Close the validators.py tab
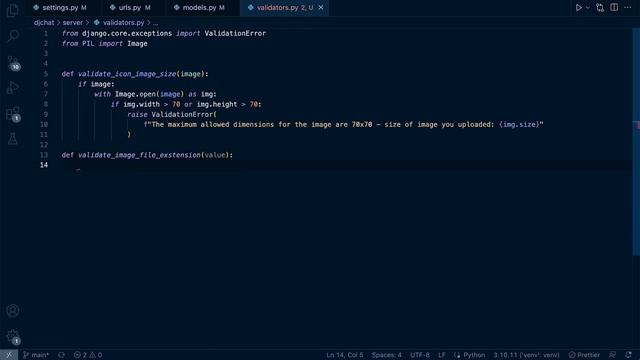 (321, 7)
